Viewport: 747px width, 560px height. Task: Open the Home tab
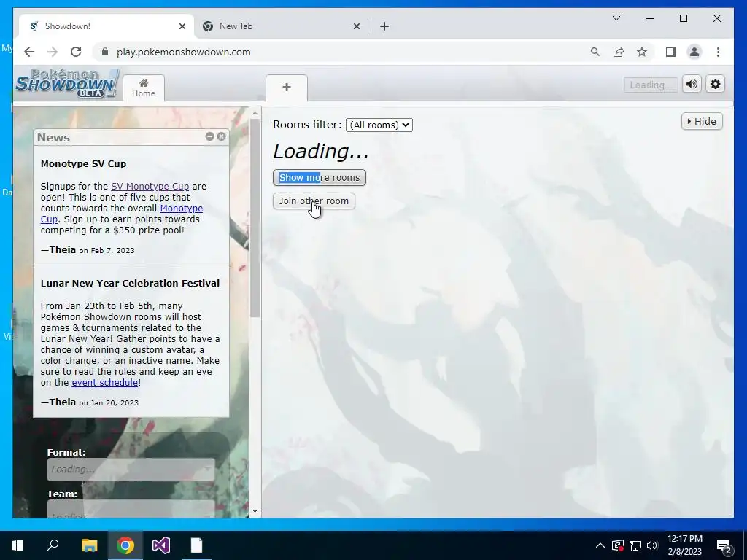[x=144, y=88]
